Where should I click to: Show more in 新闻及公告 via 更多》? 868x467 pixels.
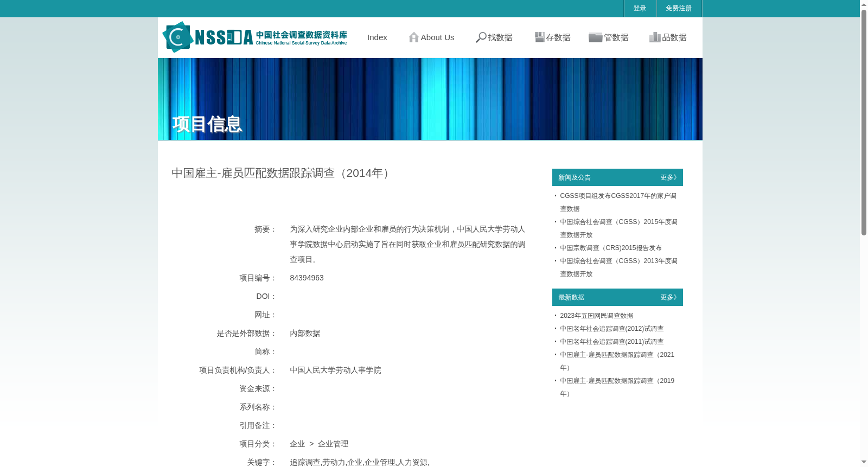(x=669, y=177)
